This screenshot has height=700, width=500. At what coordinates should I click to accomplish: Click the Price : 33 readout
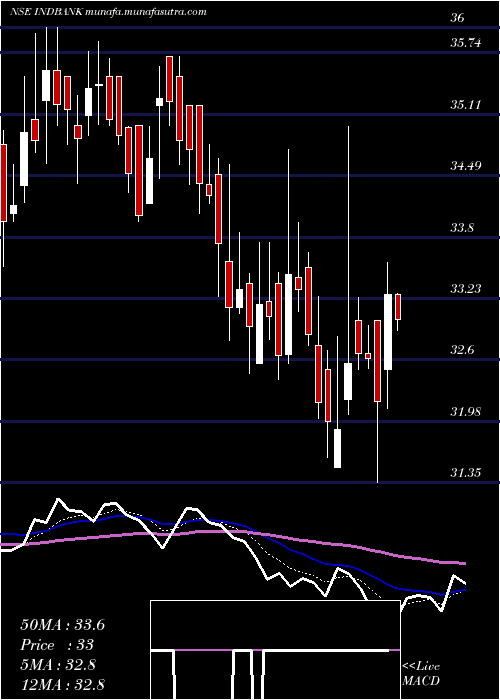(57, 645)
